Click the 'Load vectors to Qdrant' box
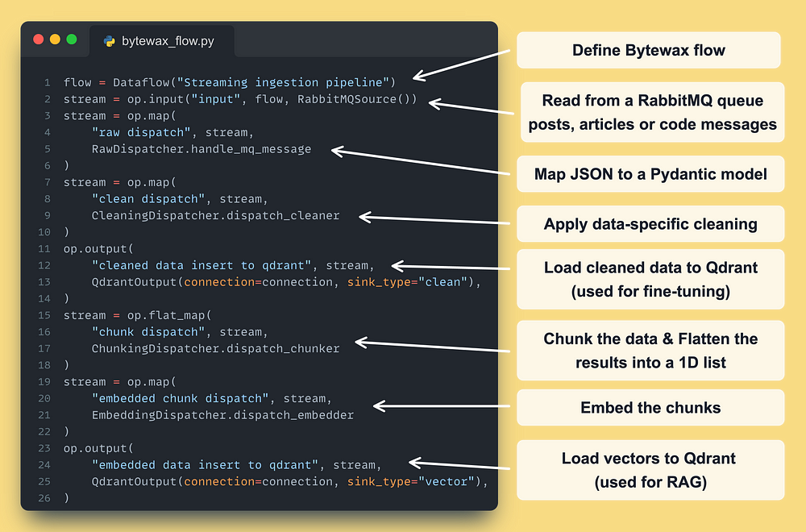This screenshot has width=806, height=532. 650,470
